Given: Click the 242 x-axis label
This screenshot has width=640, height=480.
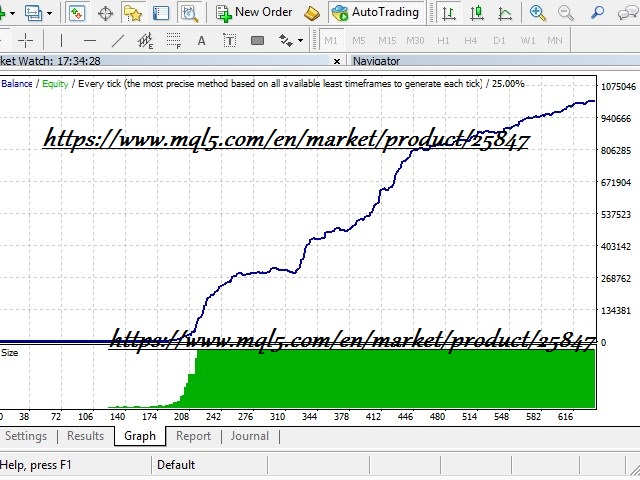Looking at the screenshot, I should 213,417.
